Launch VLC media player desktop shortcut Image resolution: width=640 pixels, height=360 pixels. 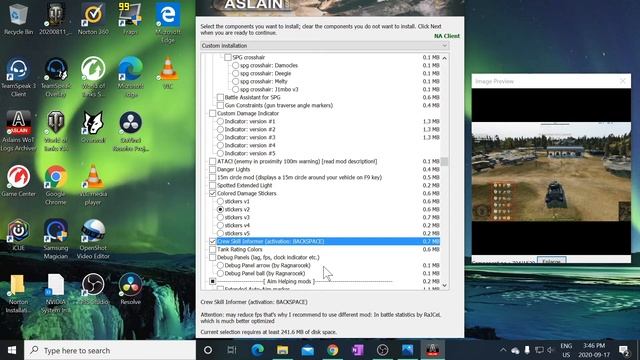(x=93, y=185)
